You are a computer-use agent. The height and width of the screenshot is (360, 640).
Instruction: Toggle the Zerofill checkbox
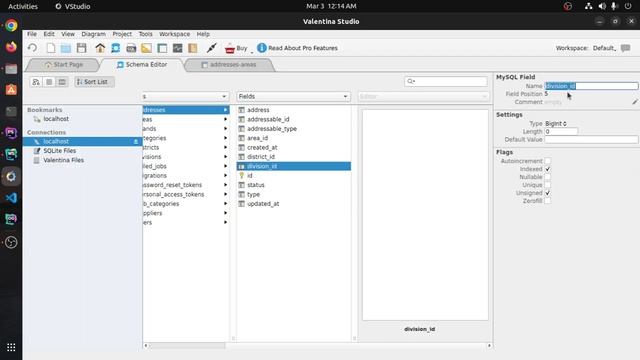pos(547,201)
